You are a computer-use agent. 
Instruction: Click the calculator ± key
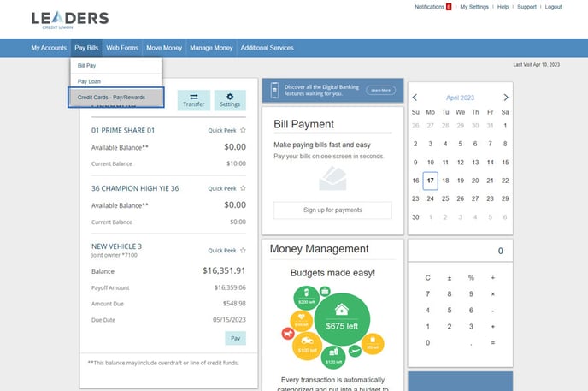(x=450, y=278)
